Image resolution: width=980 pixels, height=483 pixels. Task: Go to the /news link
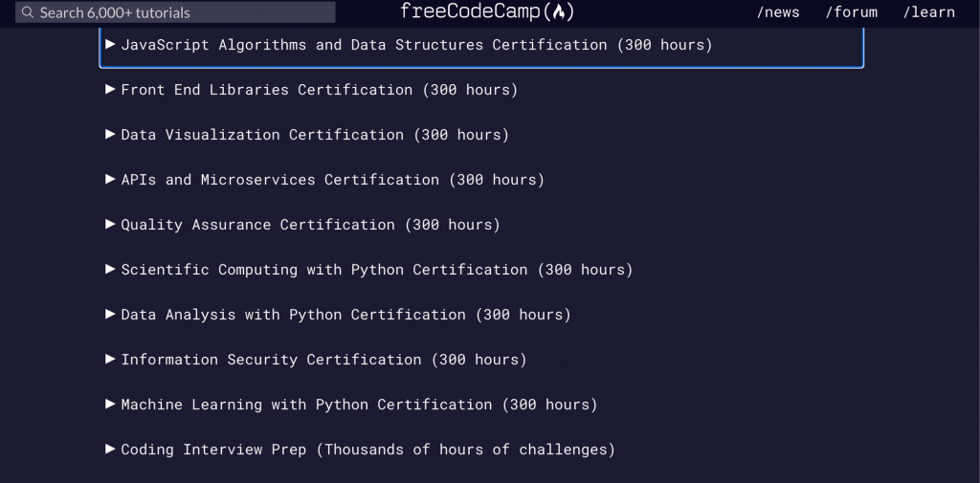[778, 12]
